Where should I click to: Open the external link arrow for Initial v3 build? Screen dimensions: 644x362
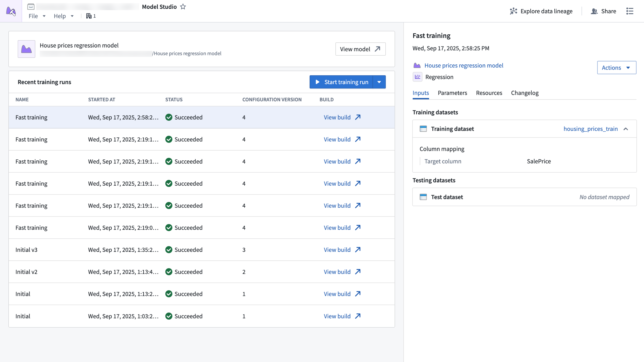tap(358, 250)
